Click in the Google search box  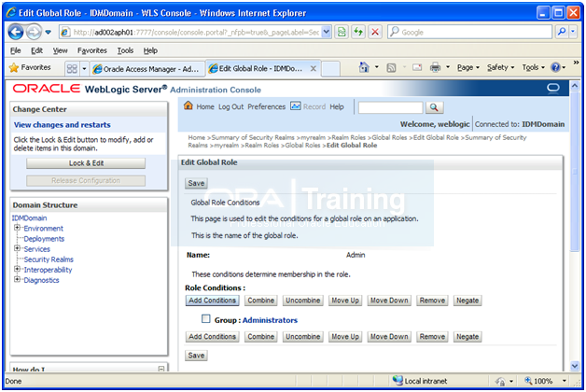469,32
